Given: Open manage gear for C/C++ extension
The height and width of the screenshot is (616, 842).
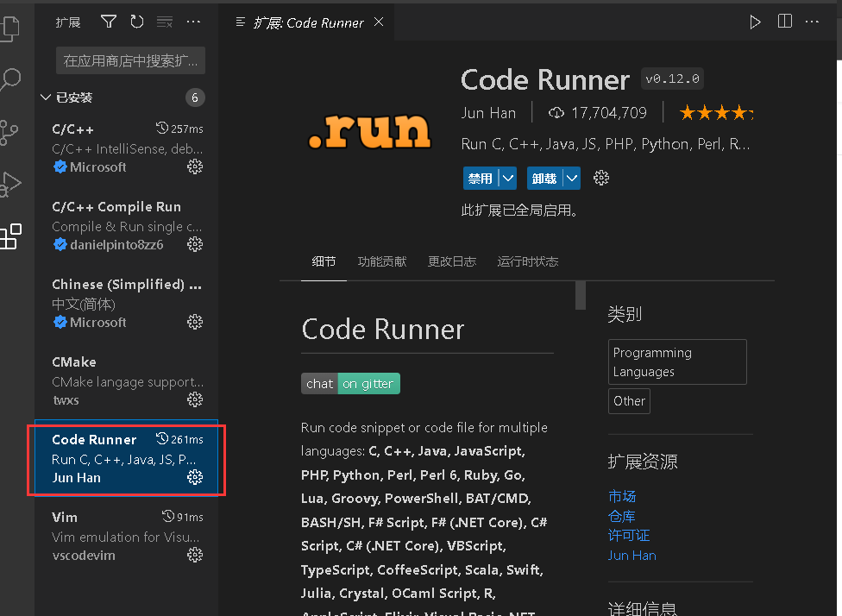Looking at the screenshot, I should point(194,167).
